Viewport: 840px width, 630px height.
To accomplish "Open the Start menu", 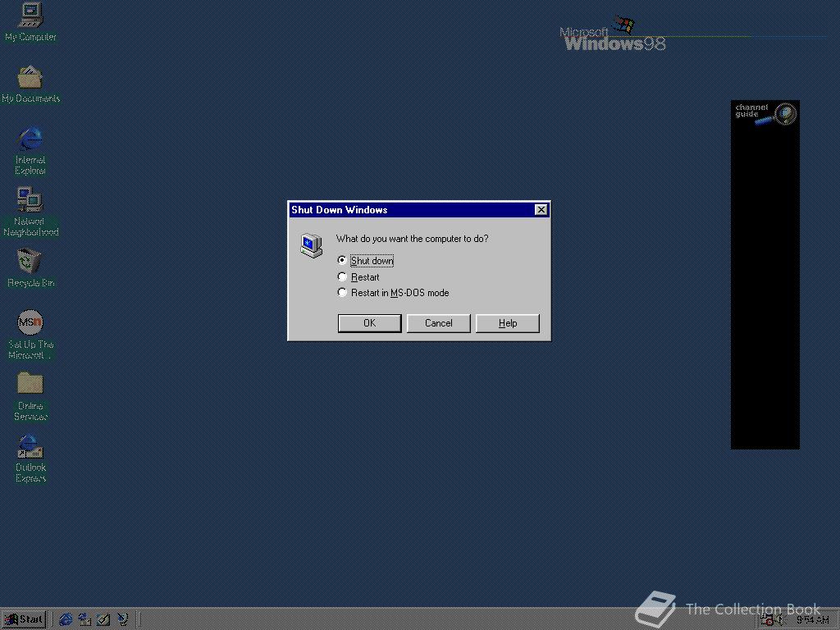I will 24,620.
